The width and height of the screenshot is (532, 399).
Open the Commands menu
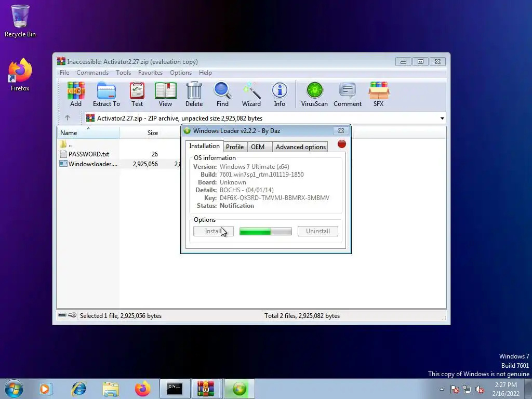click(92, 73)
